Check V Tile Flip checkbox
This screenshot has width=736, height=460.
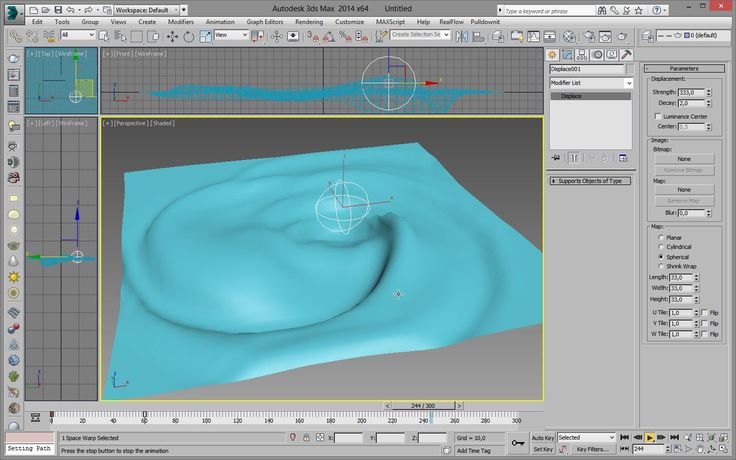tap(704, 323)
